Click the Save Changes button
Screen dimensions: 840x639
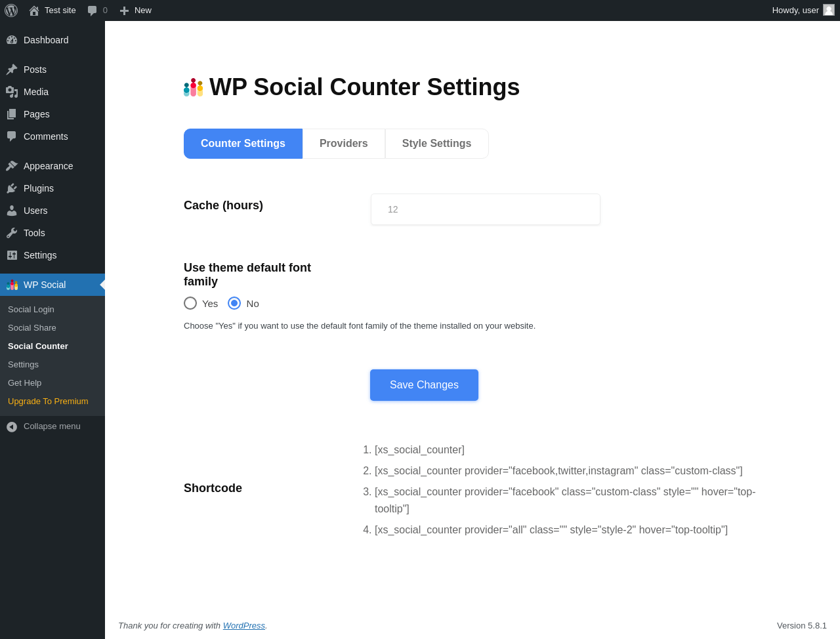tap(424, 385)
